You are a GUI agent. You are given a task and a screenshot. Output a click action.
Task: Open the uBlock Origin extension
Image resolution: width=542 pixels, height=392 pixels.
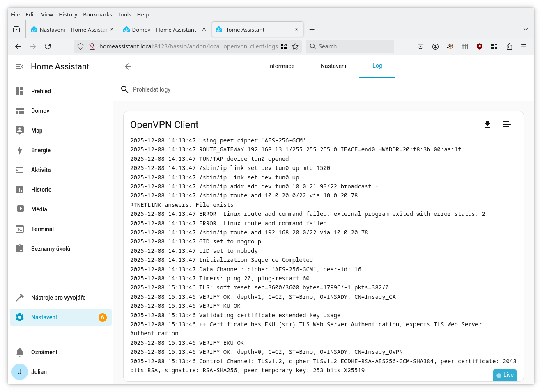point(480,46)
